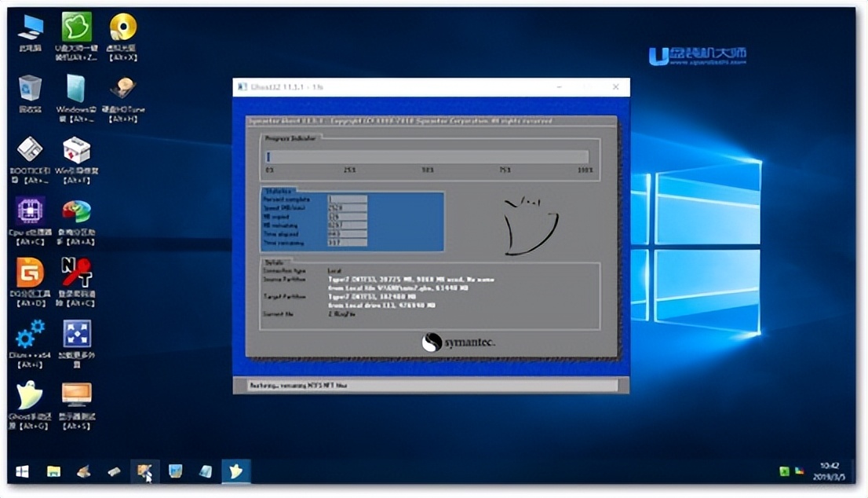Switch to the active Ghost taskbar button
Image resolution: width=868 pixels, height=498 pixels.
[x=236, y=471]
